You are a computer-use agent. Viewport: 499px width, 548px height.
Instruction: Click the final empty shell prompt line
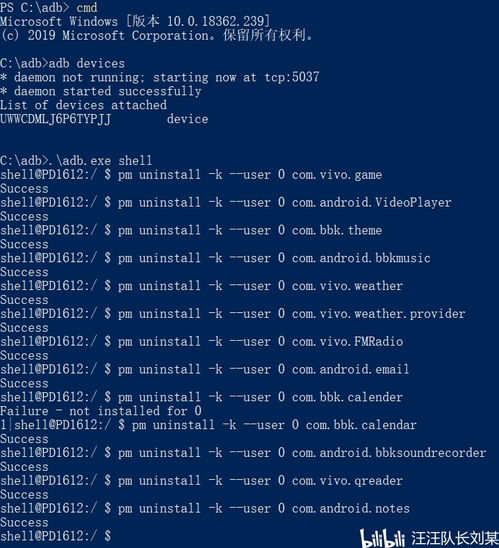coord(56,536)
